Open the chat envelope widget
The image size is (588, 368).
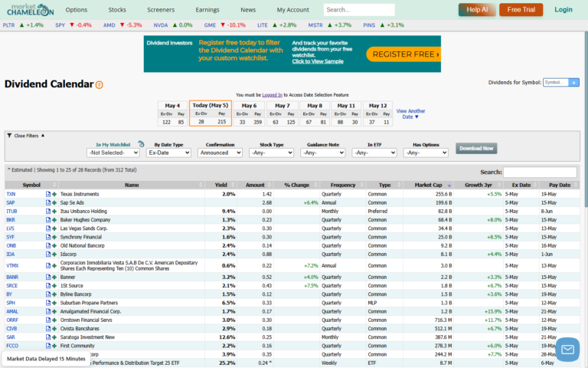(x=567, y=350)
